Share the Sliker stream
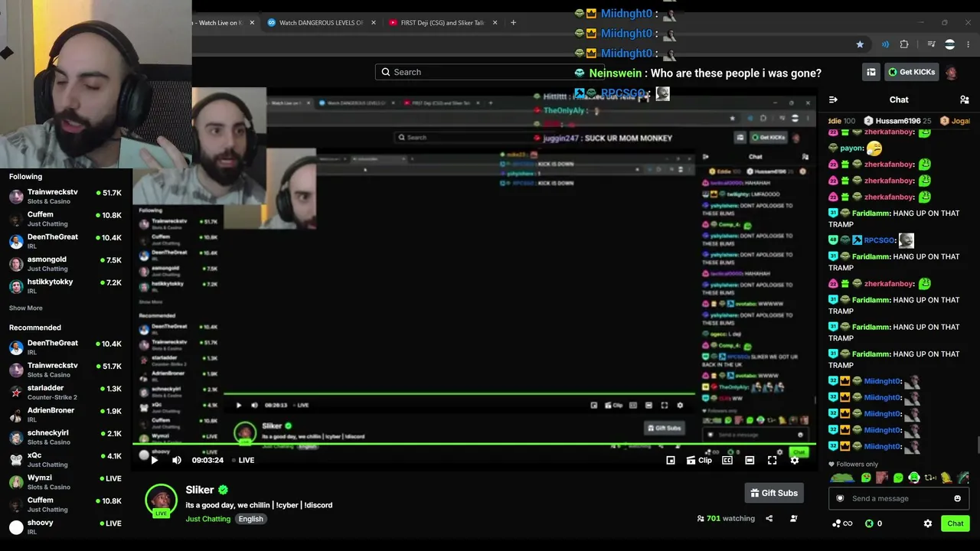Image resolution: width=980 pixels, height=551 pixels. (769, 518)
